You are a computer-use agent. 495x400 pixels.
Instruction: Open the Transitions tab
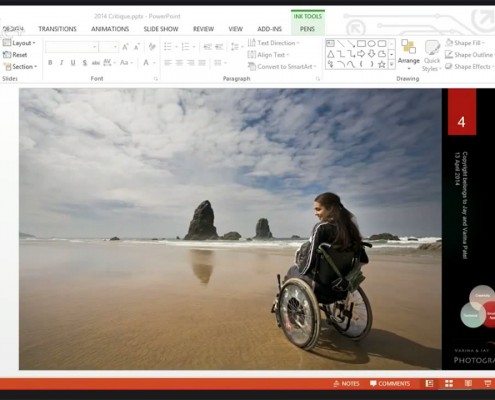pos(57,29)
